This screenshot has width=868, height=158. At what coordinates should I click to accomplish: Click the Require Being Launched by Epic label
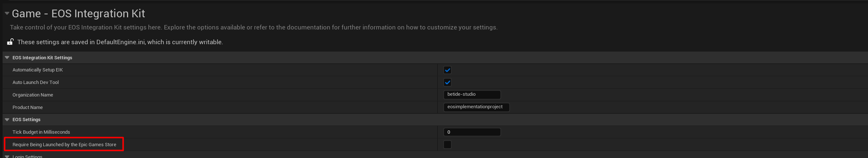click(x=64, y=145)
